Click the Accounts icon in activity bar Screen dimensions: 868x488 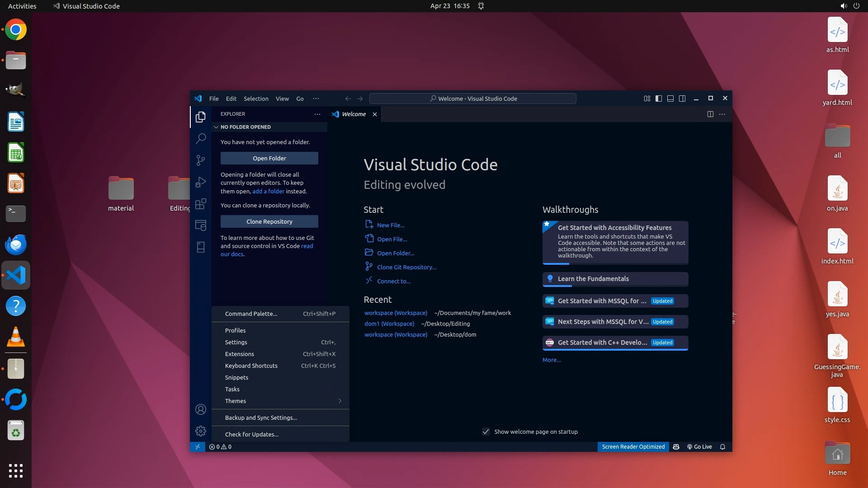coord(201,409)
